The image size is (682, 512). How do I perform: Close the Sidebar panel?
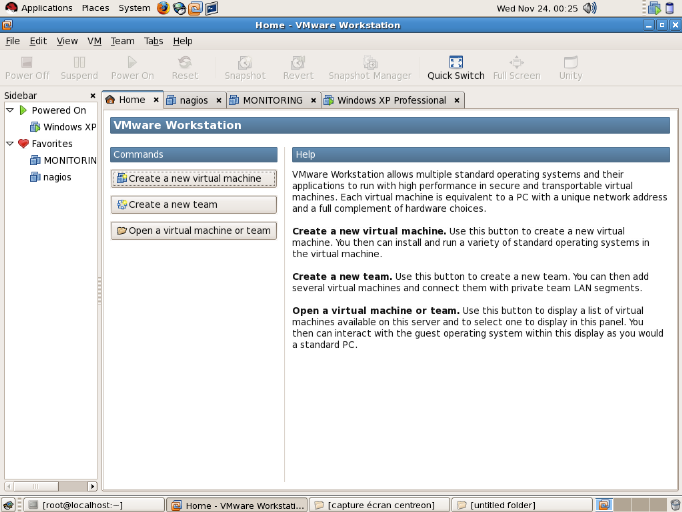[93, 96]
